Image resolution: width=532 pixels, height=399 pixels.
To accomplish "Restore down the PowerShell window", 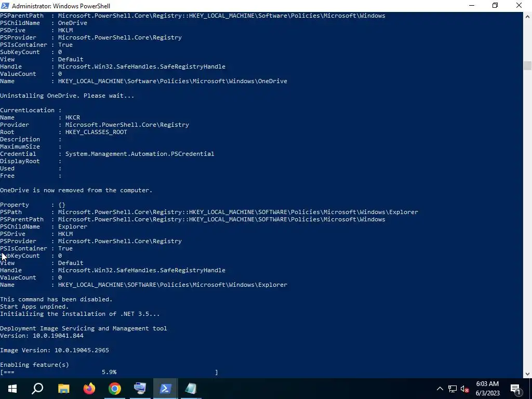I will coord(495,6).
